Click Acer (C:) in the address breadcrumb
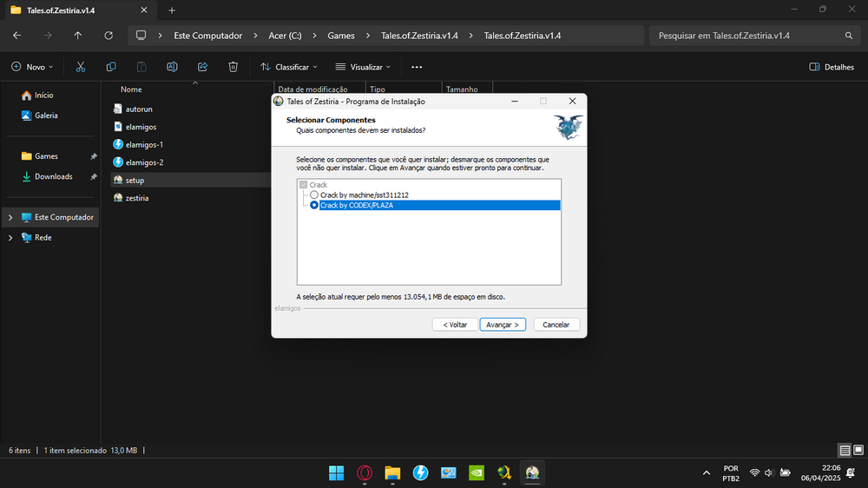 pyautogui.click(x=285, y=36)
